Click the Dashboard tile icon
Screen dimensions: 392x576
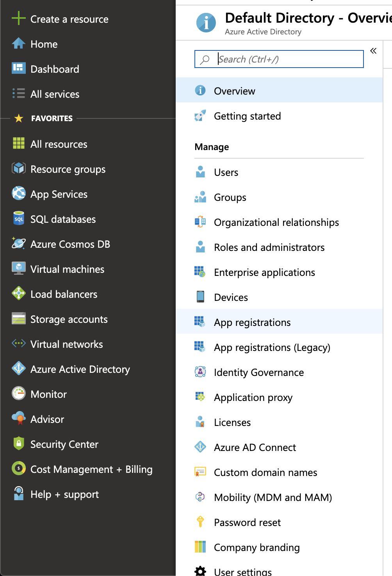click(x=18, y=68)
